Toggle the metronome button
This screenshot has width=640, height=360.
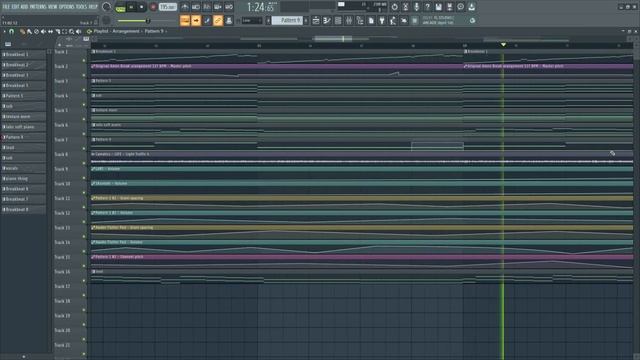point(185,7)
